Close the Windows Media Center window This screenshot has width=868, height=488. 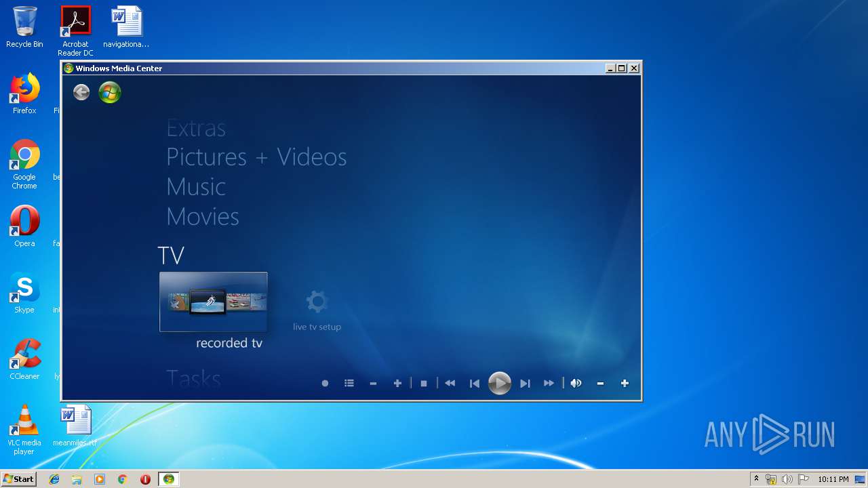click(x=633, y=68)
